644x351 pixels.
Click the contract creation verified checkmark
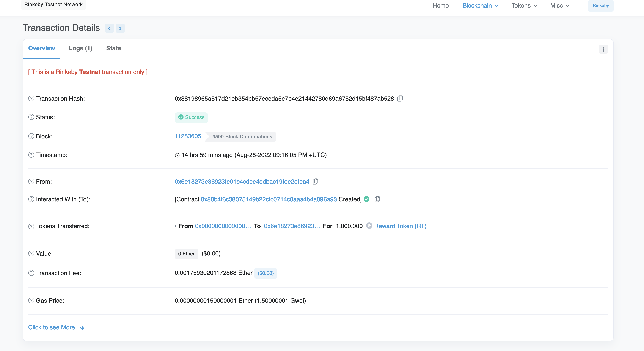[366, 199]
